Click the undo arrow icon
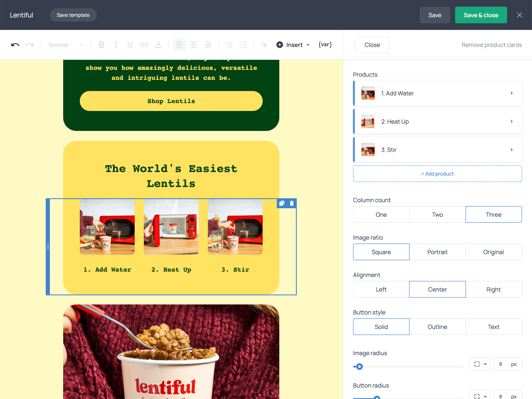This screenshot has height=399, width=532. (x=15, y=45)
